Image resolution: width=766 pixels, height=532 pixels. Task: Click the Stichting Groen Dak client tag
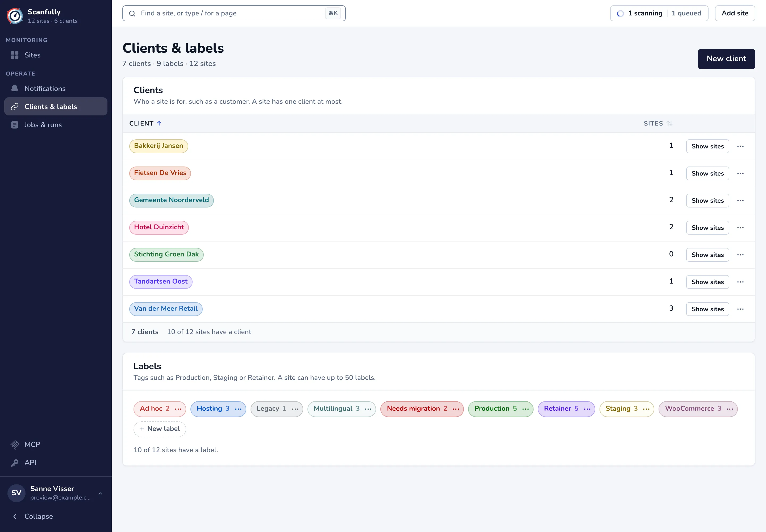[x=166, y=255]
